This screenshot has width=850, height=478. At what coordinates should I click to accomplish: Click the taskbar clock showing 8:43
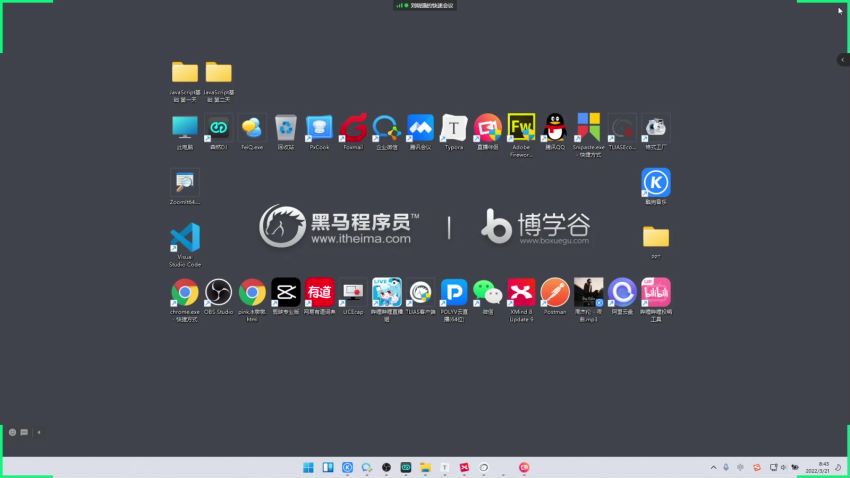[817, 467]
